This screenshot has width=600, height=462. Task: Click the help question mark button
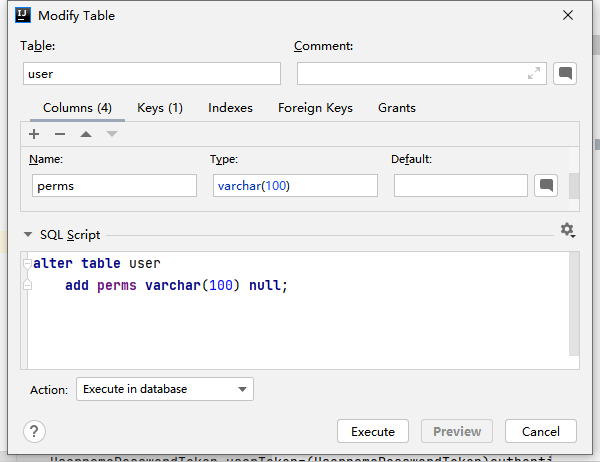point(34,431)
